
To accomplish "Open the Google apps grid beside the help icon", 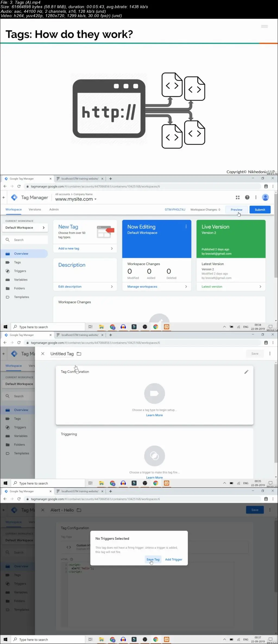I will [238, 197].
